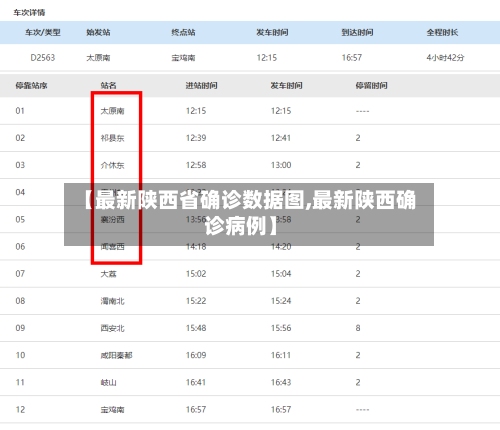Click the total duration 4小时42分

click(x=445, y=58)
